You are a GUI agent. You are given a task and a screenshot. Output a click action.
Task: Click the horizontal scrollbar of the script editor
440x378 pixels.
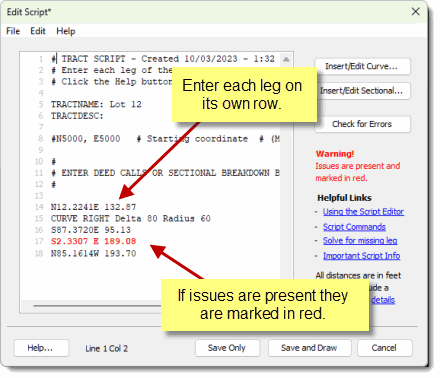97,305
